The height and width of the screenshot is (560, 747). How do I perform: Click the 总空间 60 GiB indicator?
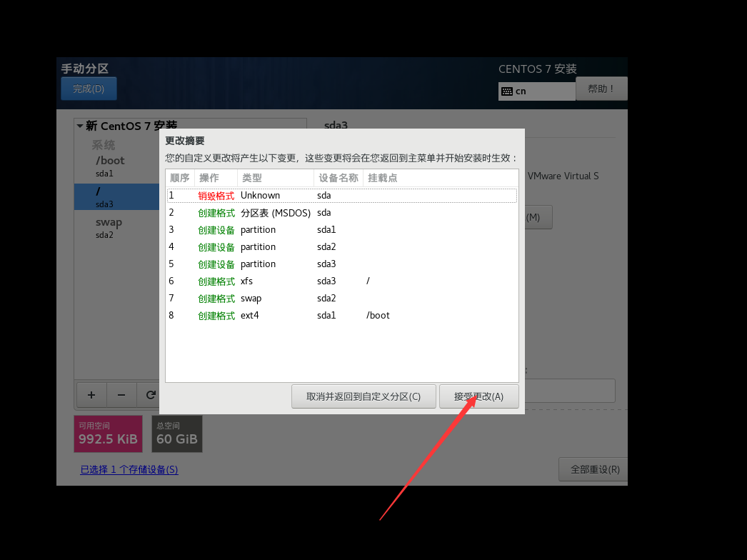(x=176, y=434)
